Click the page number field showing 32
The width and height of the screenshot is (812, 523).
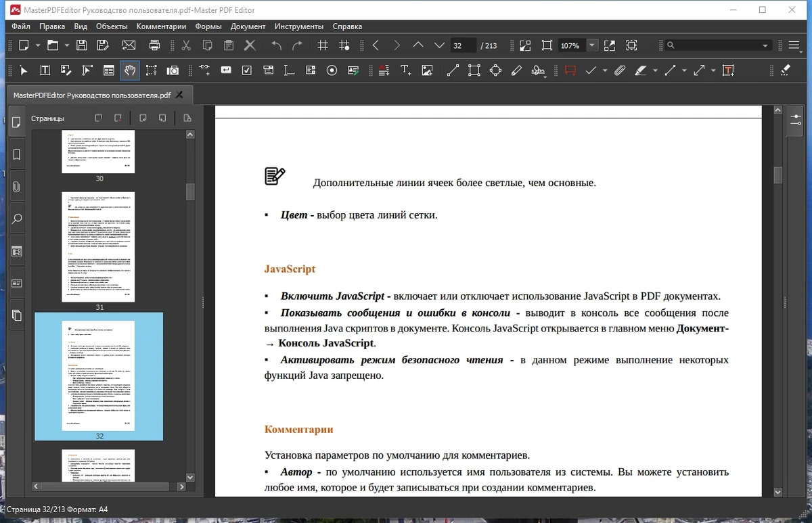coord(464,45)
